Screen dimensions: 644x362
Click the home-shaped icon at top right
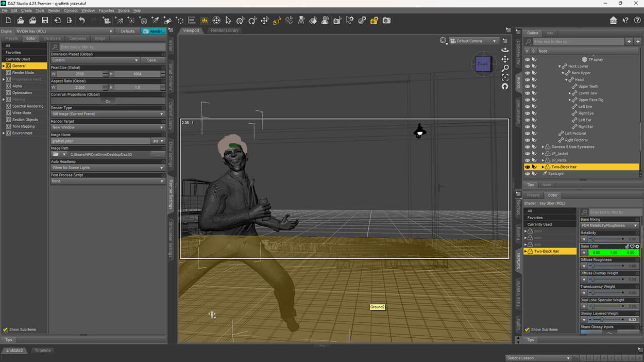point(613,21)
